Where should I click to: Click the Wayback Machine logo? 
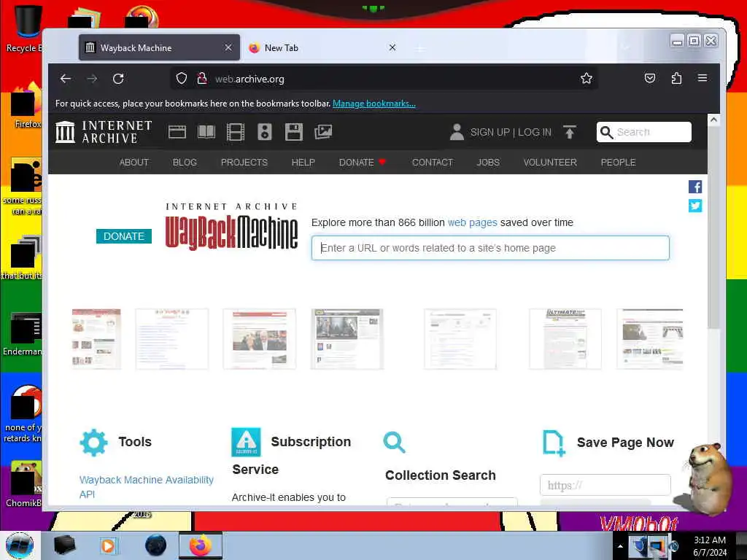(x=231, y=227)
